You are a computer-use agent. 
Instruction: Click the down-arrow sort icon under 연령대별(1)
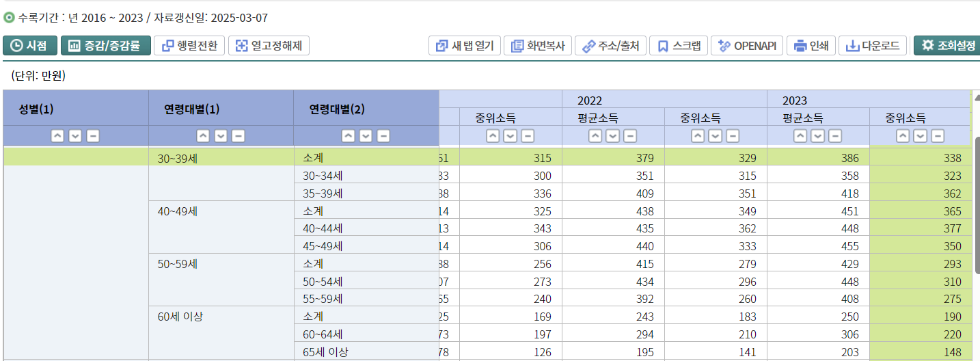pos(221,135)
